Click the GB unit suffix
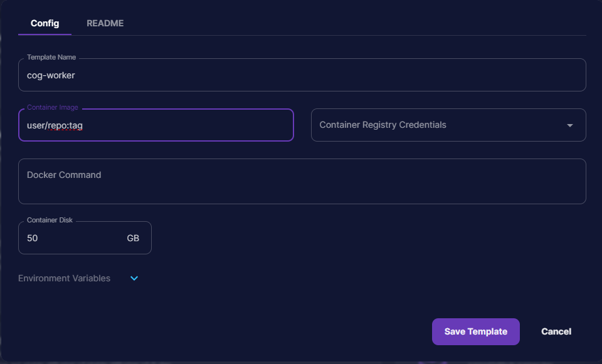602x364 pixels. [133, 238]
